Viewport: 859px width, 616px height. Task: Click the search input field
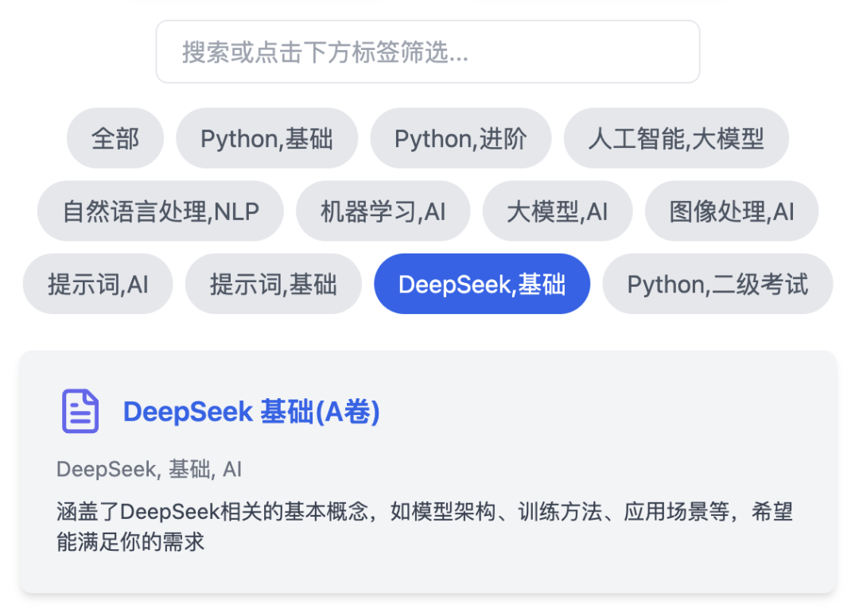(x=428, y=52)
